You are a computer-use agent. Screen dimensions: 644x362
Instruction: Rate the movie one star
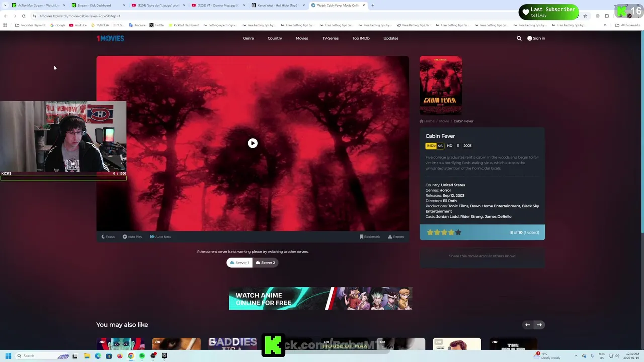[430, 232]
